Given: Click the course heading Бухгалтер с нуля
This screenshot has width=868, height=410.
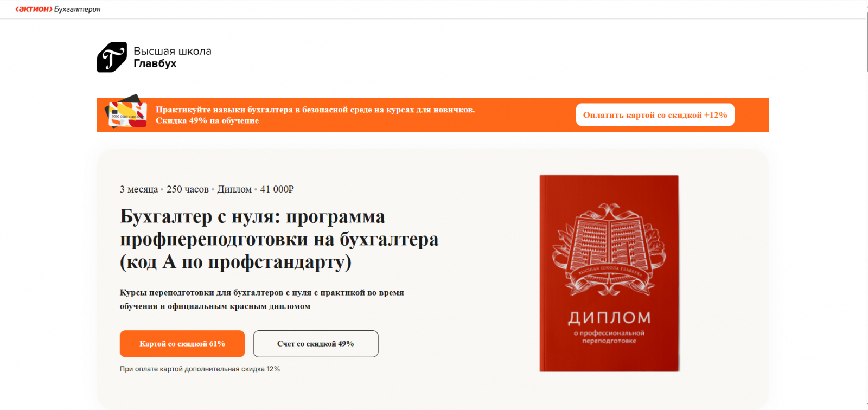Looking at the screenshot, I should (279, 239).
